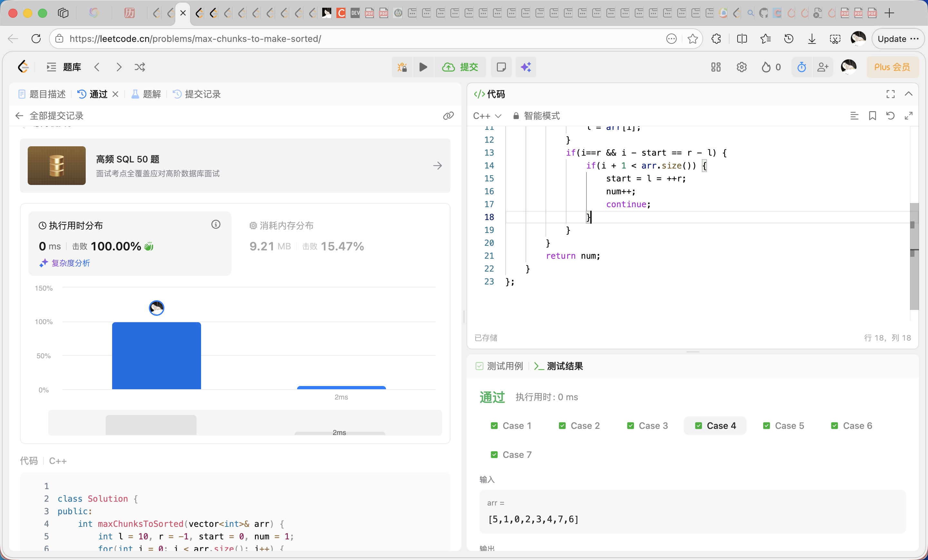The height and width of the screenshot is (560, 928).
Task: Click the timer stopwatch icon
Action: (801, 67)
